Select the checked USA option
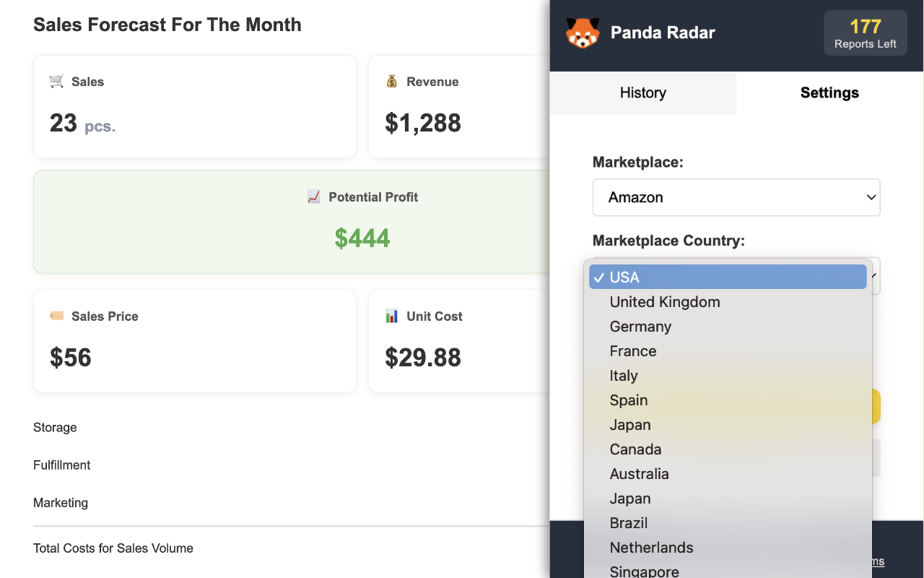 pos(728,277)
